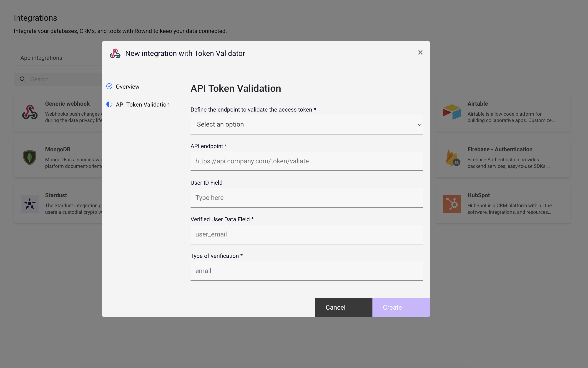Viewport: 588px width, 368px height.
Task: Click the API endpoint input field
Action: (x=307, y=161)
